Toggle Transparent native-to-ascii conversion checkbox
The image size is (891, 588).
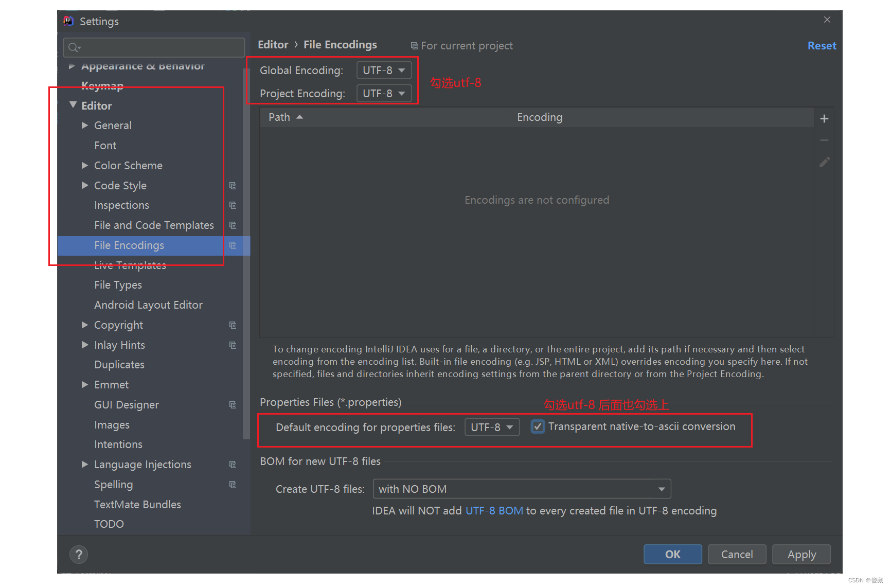point(538,426)
